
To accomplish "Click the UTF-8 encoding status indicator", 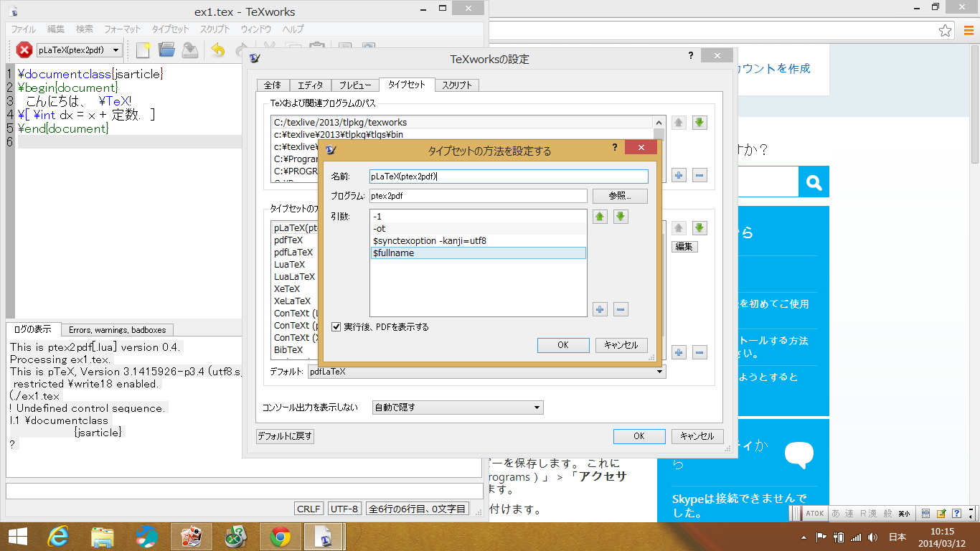I will pyautogui.click(x=344, y=509).
